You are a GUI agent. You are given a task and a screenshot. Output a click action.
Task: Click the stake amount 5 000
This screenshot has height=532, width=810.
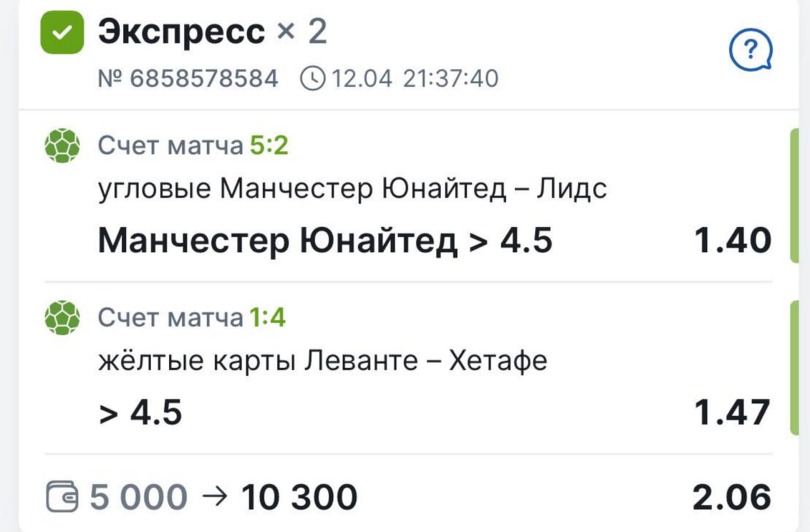point(139,497)
